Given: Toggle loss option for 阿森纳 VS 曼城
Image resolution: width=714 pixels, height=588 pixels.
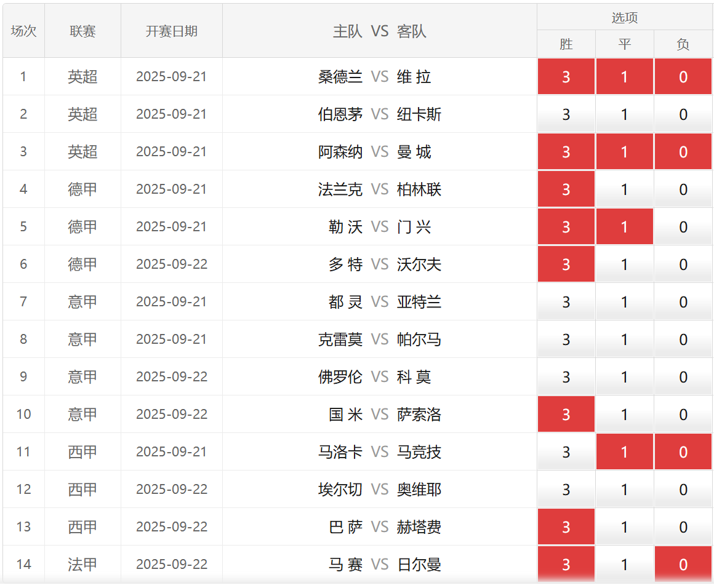Looking at the screenshot, I should pos(683,152).
